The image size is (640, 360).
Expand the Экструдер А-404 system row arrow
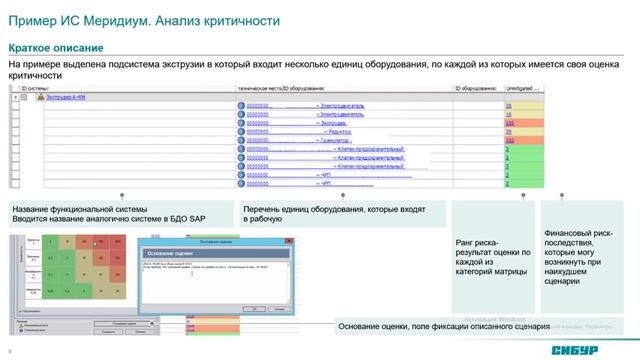(x=15, y=97)
